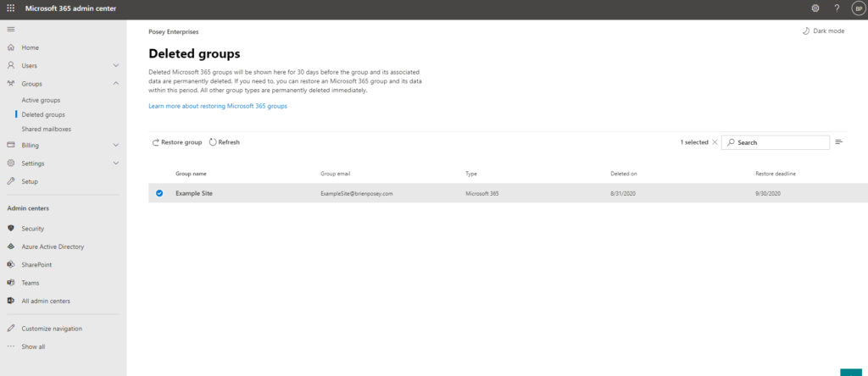Click the Home house icon

(x=10, y=47)
